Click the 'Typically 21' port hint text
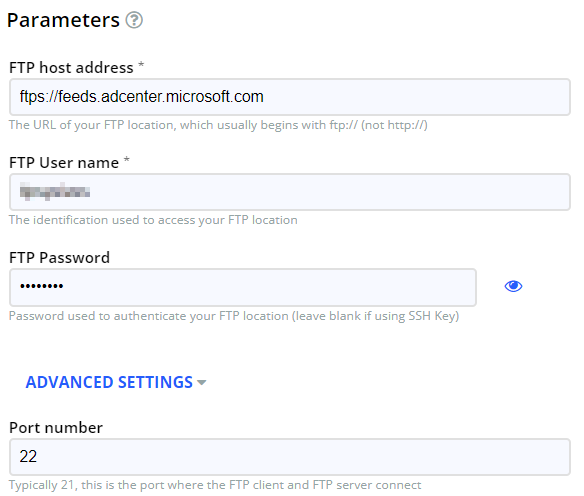Screen dimensions: 584x496 click(215, 485)
